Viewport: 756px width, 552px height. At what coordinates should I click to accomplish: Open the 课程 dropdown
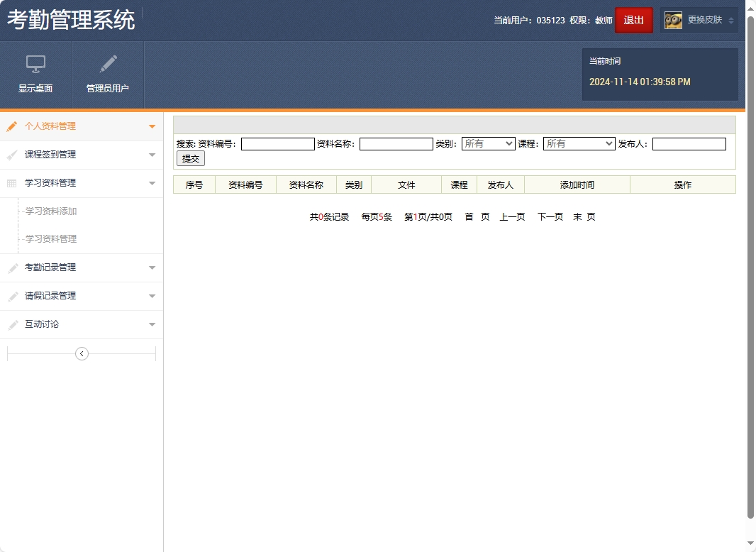(x=579, y=143)
